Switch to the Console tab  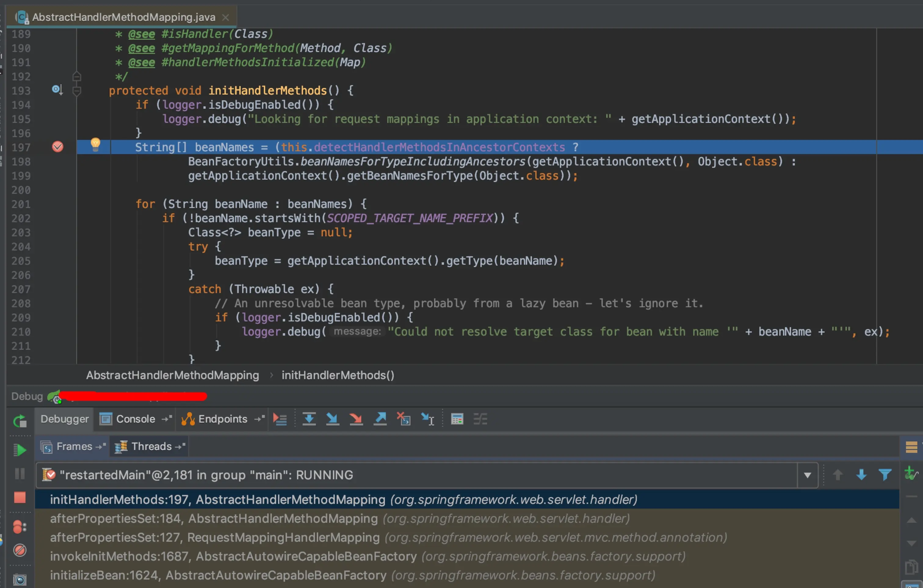[x=135, y=419]
